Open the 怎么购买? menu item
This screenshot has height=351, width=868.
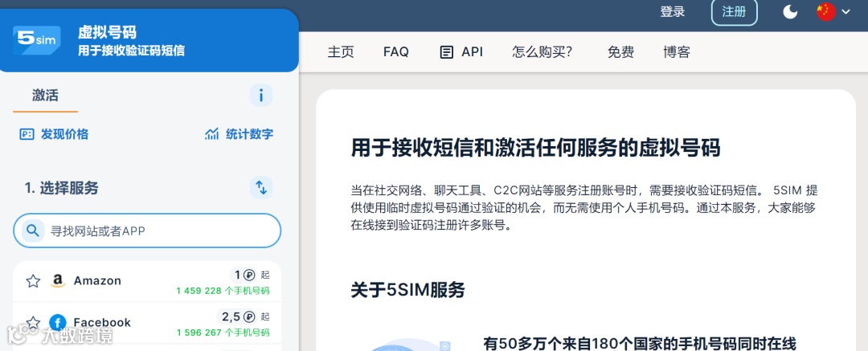pos(542,52)
